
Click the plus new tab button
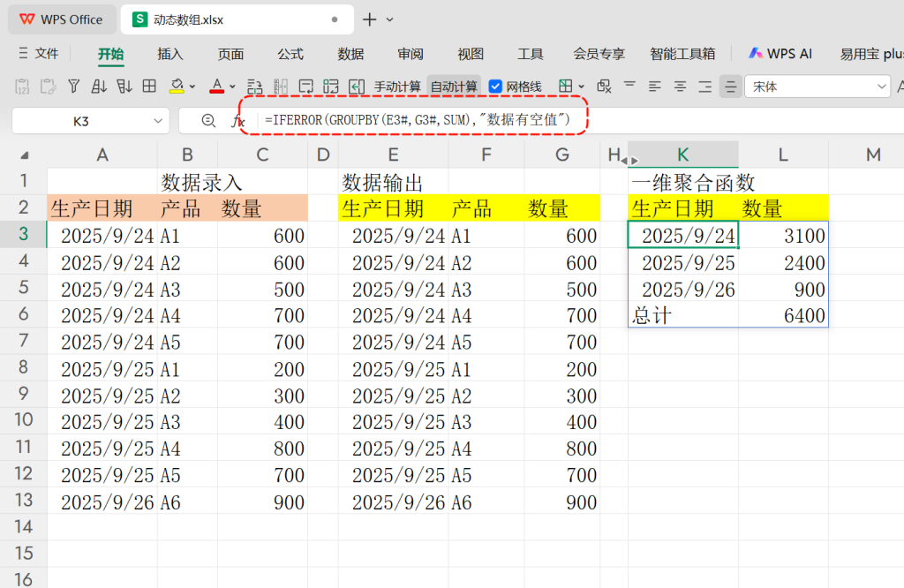pyautogui.click(x=370, y=19)
